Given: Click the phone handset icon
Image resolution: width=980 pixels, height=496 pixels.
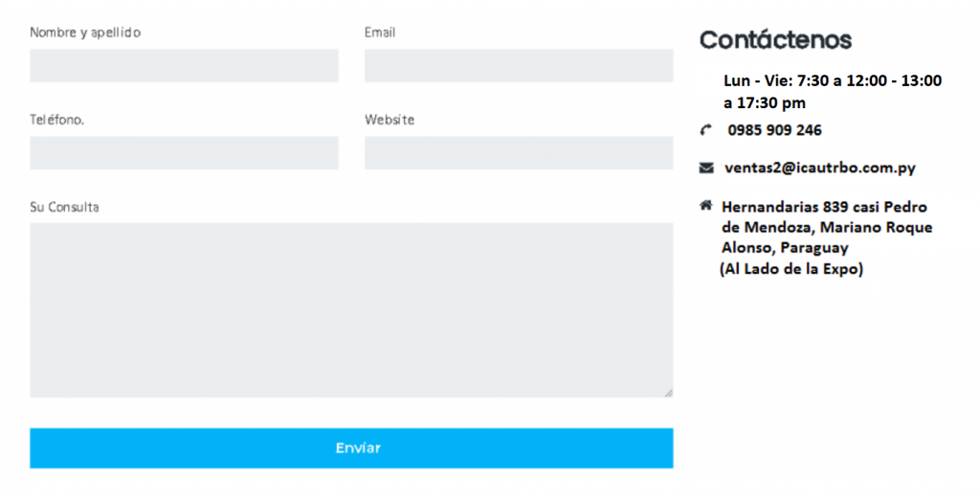Looking at the screenshot, I should tap(705, 130).
